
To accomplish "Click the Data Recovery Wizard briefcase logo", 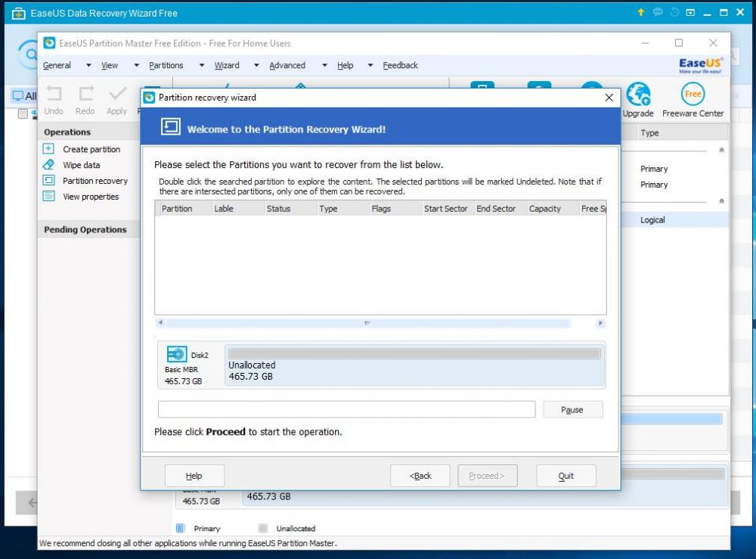I will click(18, 13).
